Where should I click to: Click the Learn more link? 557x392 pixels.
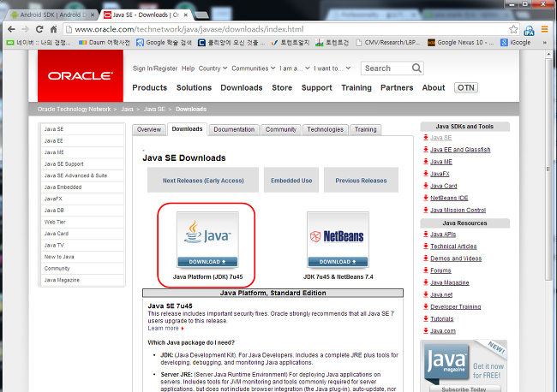[x=165, y=328]
